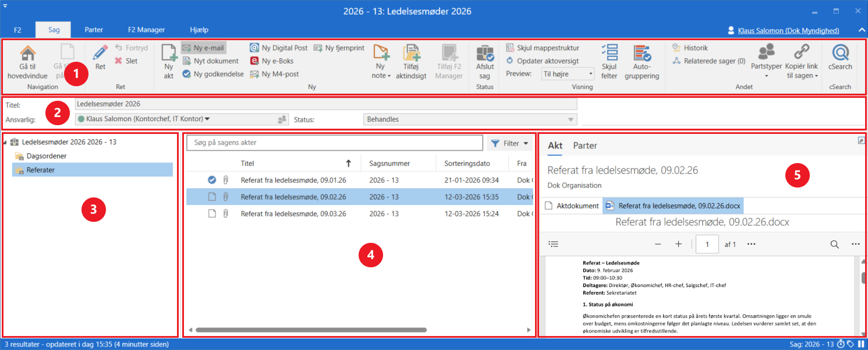Click Skjul felter icon
Image resolution: width=868 pixels, height=350 pixels.
[609, 53]
